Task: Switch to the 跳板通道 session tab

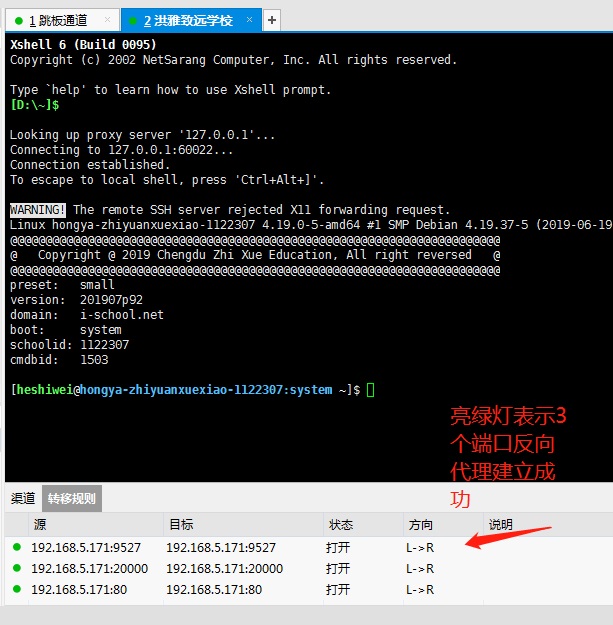Action: coord(62,20)
